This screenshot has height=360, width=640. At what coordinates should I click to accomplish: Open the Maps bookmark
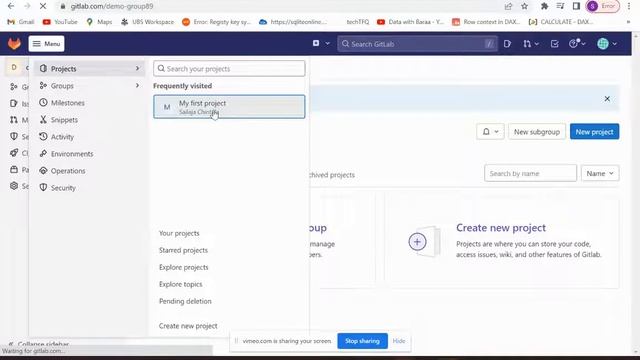(99, 22)
